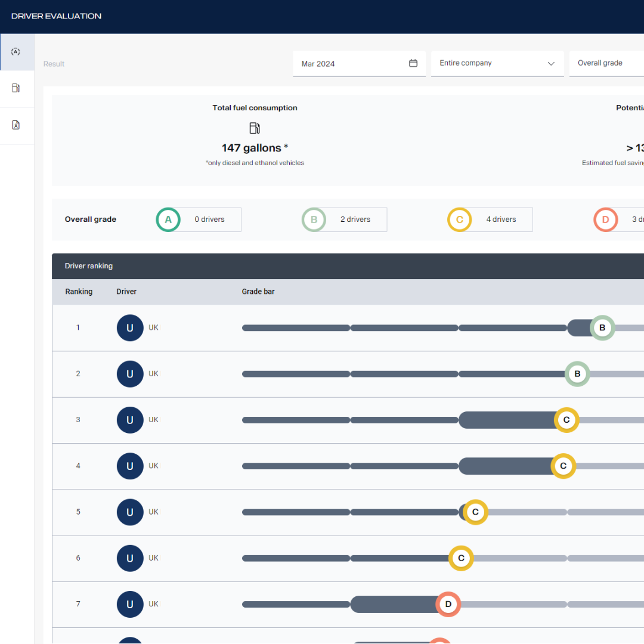The image size is (644, 644).
Task: Click the red D grade badge
Action: pyautogui.click(x=605, y=219)
